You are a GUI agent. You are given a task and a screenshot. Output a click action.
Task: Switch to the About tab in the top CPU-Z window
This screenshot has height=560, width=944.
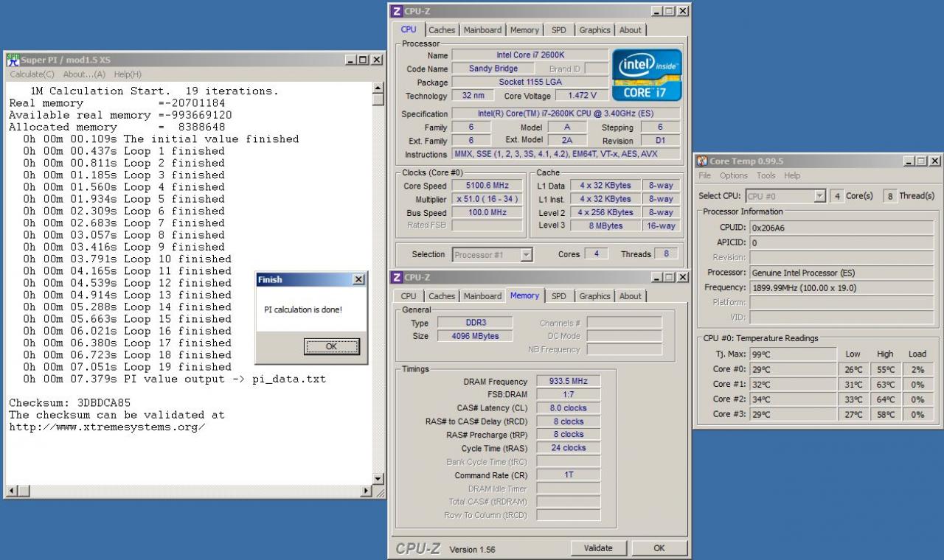[630, 30]
